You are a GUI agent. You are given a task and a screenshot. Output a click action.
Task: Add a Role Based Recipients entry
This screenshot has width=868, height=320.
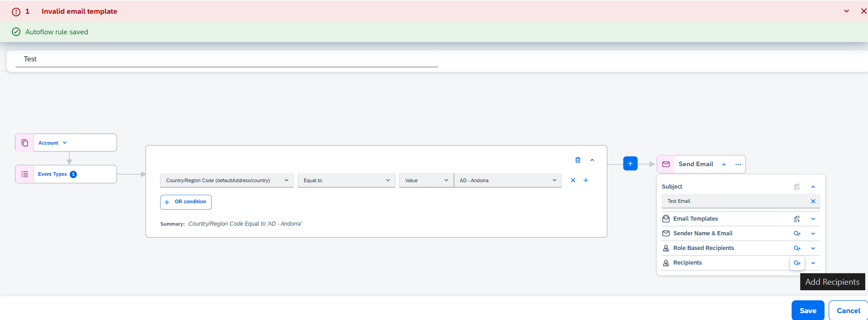[797, 248]
